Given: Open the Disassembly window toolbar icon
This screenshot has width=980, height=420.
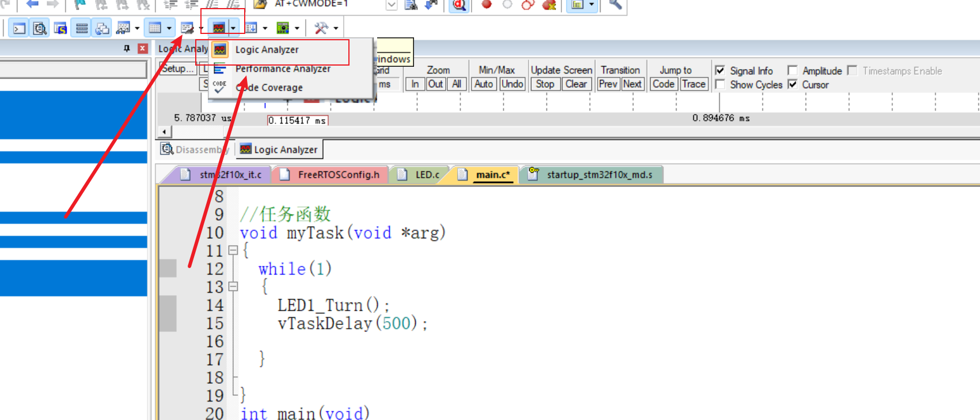Looking at the screenshot, I should [40, 28].
